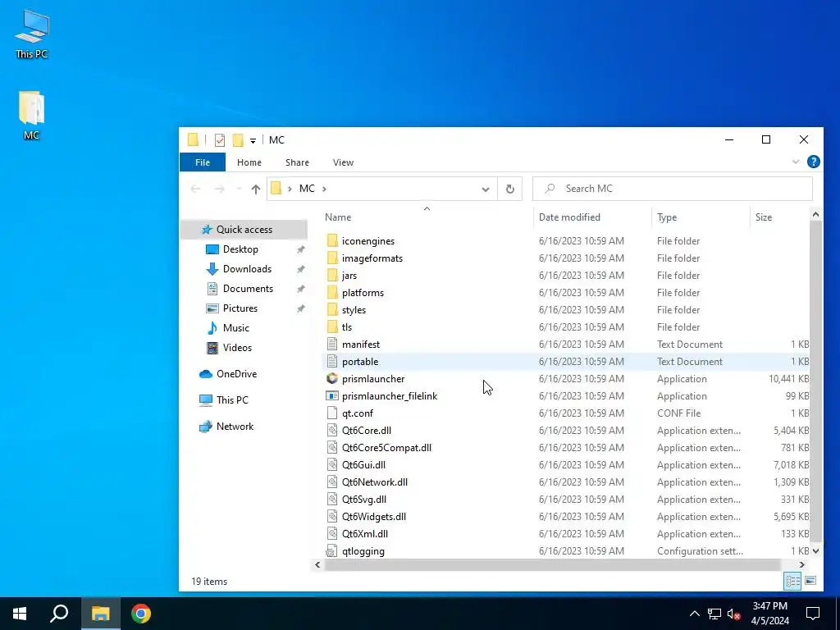This screenshot has height=630, width=840.
Task: Select the Qt6Gui.dll file name
Action: (x=363, y=464)
